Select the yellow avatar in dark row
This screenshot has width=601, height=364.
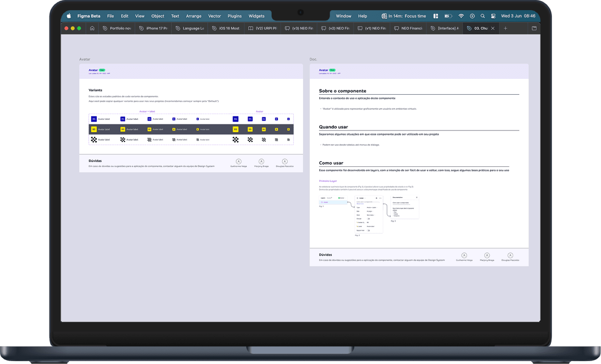pos(94,129)
